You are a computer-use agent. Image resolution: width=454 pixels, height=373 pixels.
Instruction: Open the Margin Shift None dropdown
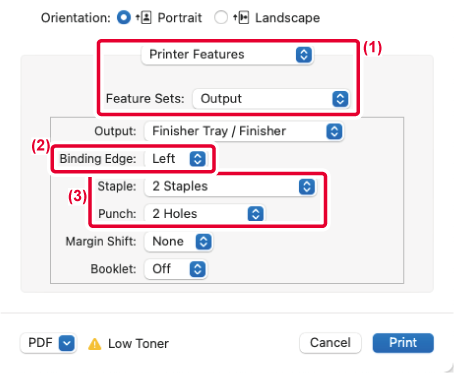click(178, 241)
